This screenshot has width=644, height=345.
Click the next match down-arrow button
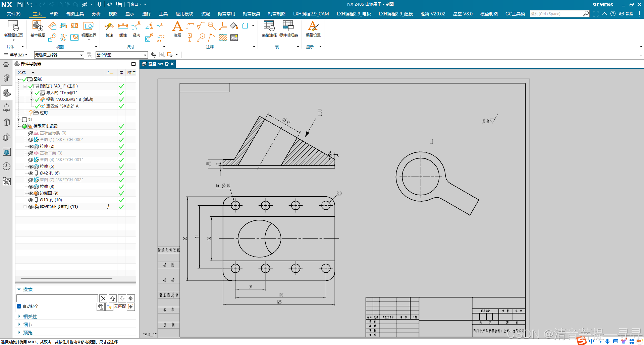point(122,298)
